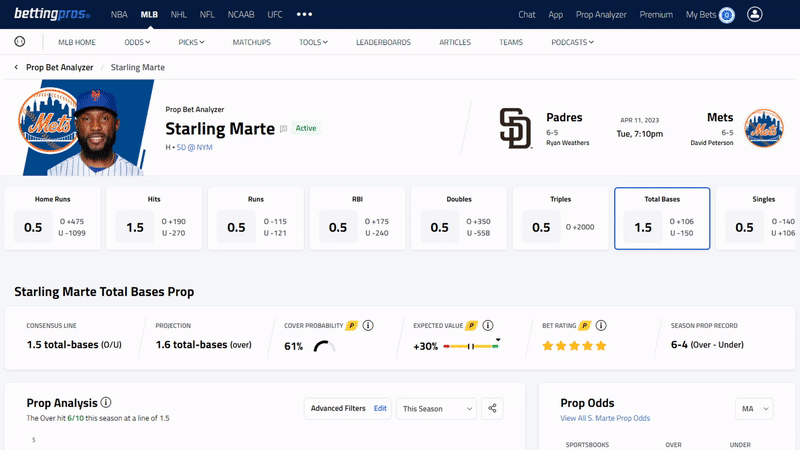Open the Teams page
Viewport: 800px width, 450px height.
click(511, 42)
